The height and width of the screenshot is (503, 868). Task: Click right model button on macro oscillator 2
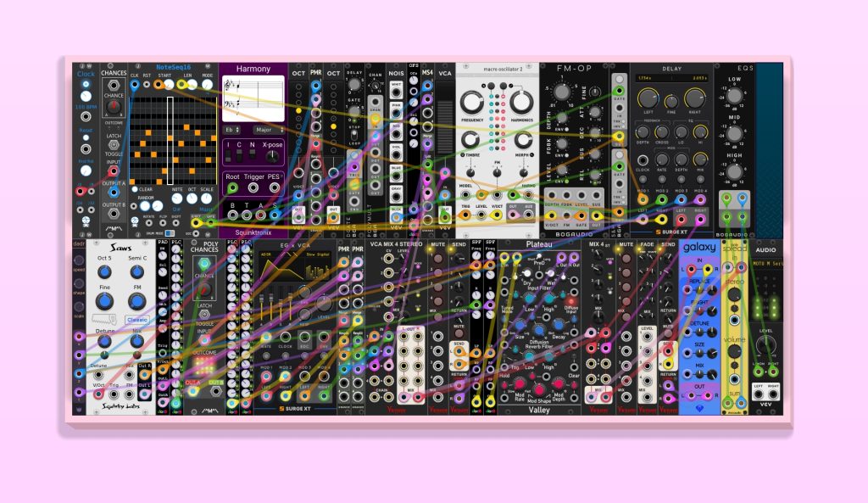tap(503, 86)
